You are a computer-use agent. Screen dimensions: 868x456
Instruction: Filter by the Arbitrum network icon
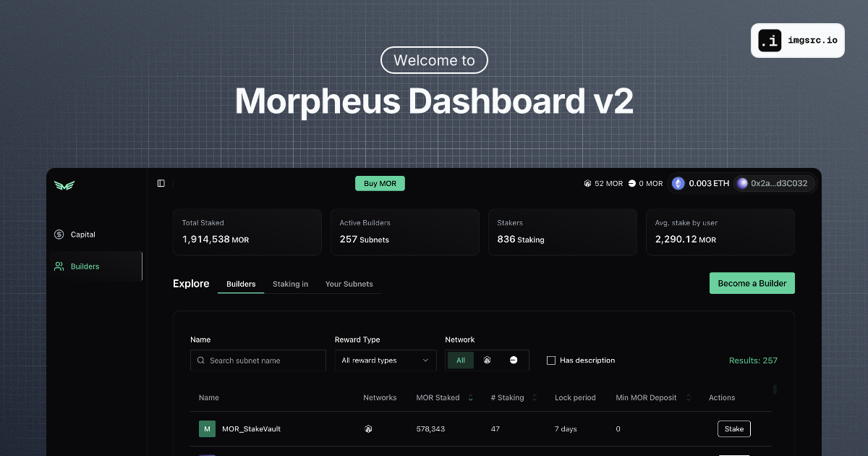(487, 360)
